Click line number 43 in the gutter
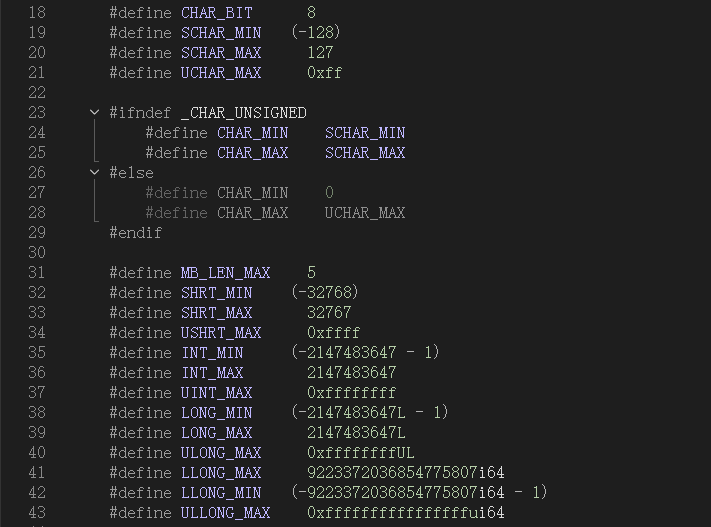This screenshot has width=711, height=527. coord(36,513)
